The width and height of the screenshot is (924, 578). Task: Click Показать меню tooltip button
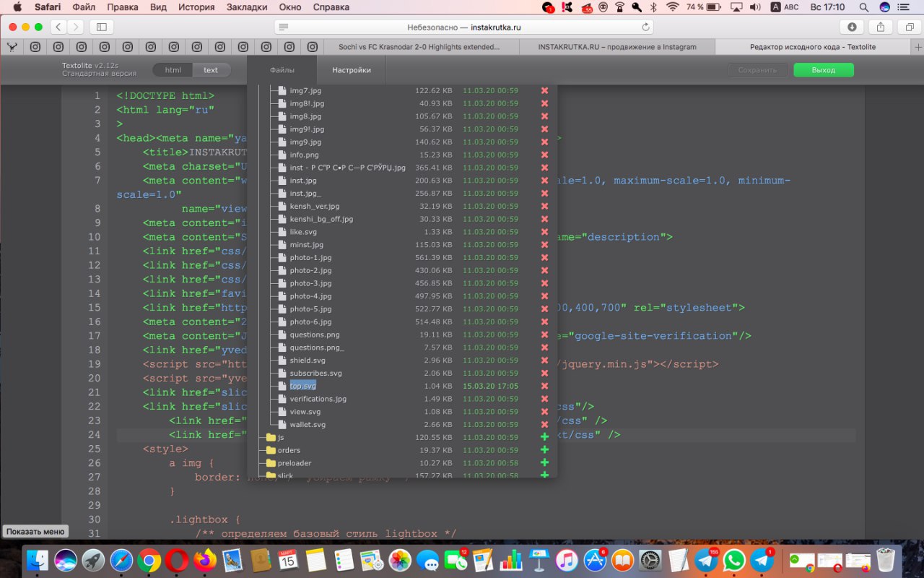point(35,531)
